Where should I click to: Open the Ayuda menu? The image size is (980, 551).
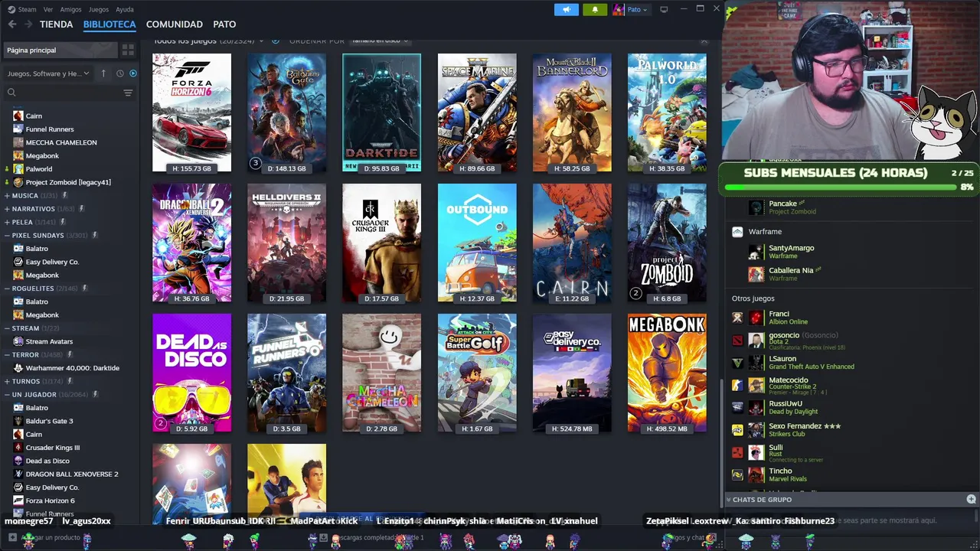click(x=124, y=9)
